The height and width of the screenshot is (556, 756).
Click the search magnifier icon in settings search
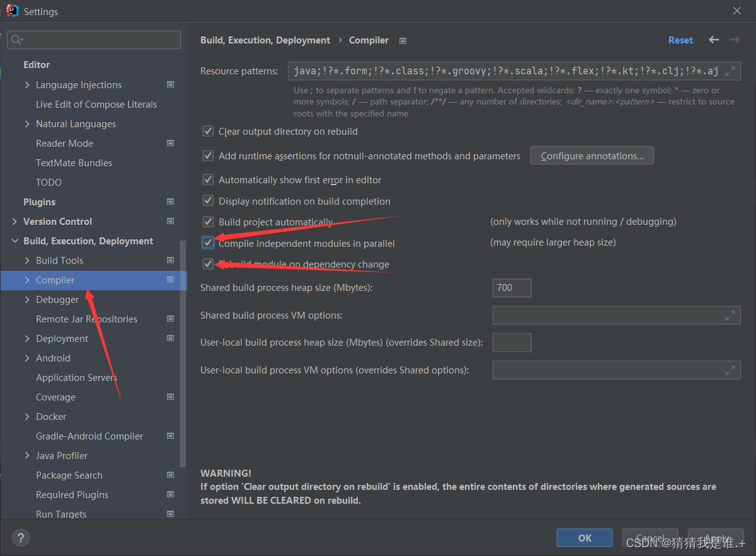[17, 40]
